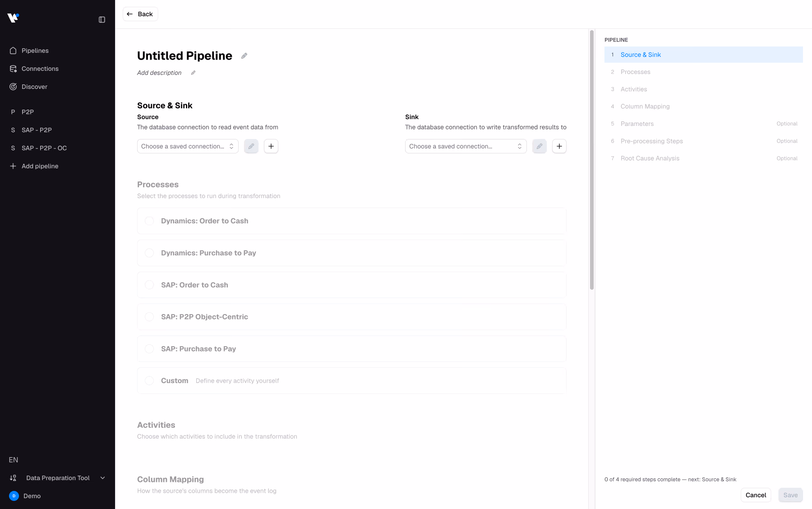Go to Source & Sink step
The width and height of the screenshot is (812, 509).
[x=704, y=55]
